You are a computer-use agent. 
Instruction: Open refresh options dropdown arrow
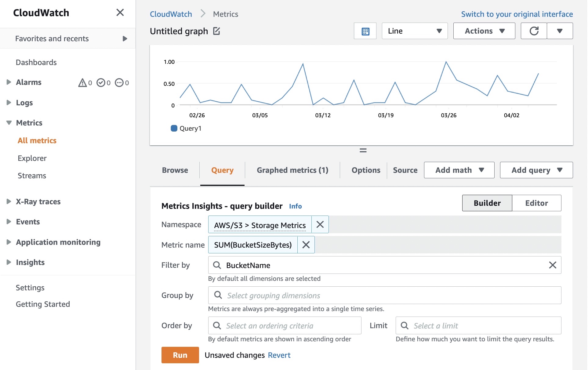pyautogui.click(x=560, y=31)
